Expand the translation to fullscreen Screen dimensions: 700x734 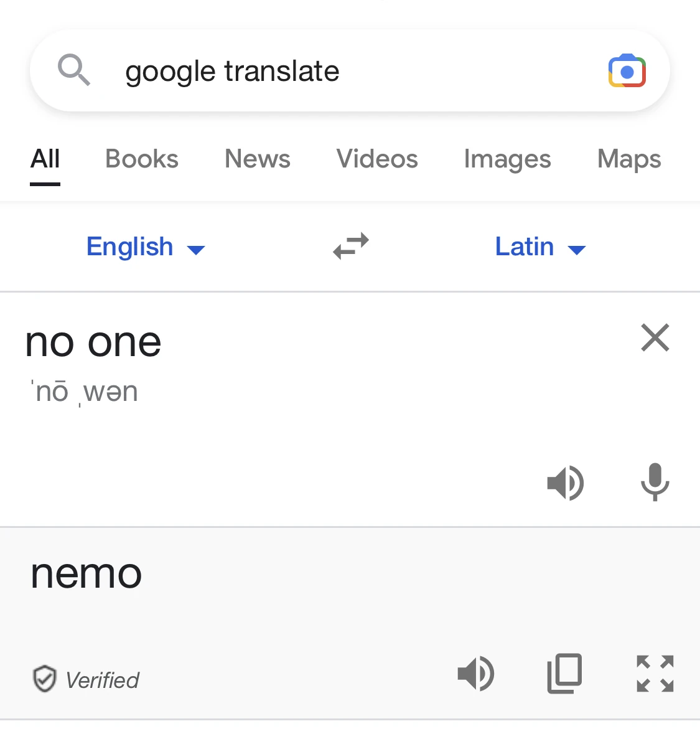[654, 674]
